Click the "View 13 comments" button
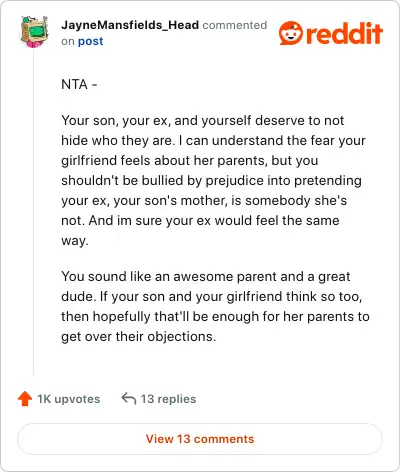The height and width of the screenshot is (472, 400). click(x=200, y=439)
